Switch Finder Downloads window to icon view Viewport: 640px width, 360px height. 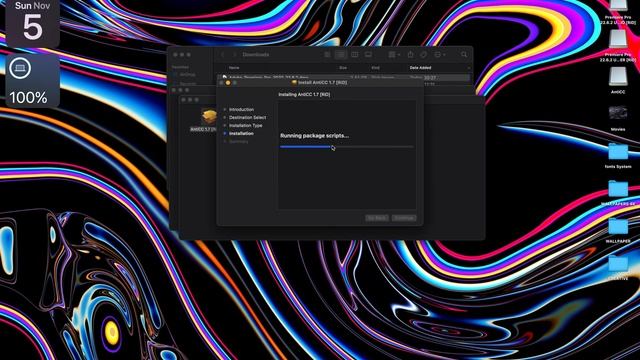[x=327, y=55]
